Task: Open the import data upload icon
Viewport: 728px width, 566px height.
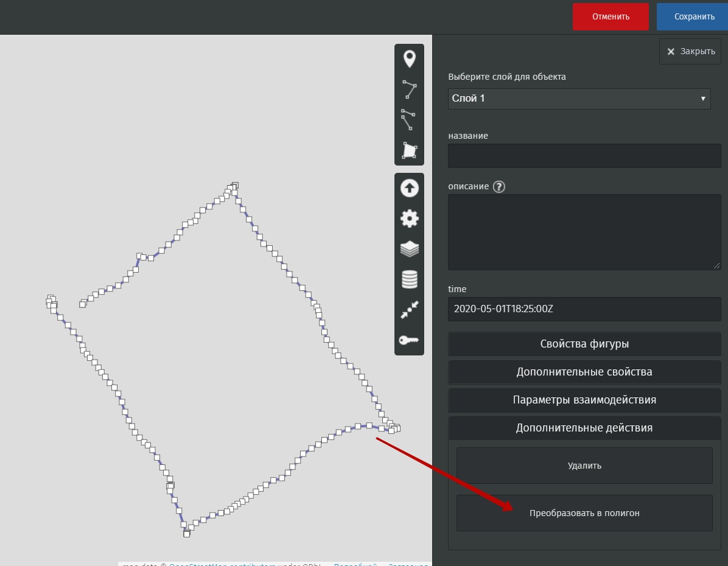Action: [409, 188]
